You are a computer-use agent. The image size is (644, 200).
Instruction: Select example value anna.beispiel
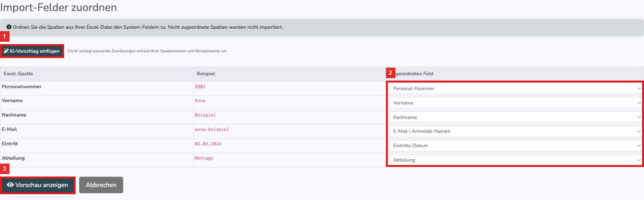click(213, 130)
